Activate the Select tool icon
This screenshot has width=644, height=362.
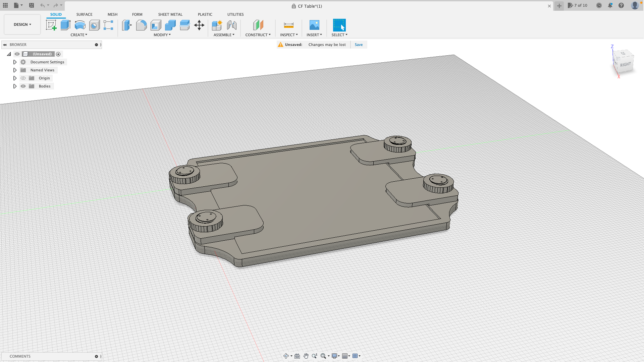tap(339, 25)
